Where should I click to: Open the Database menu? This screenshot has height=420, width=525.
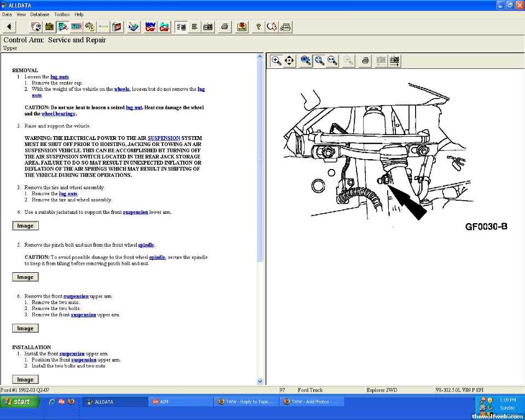(39, 14)
